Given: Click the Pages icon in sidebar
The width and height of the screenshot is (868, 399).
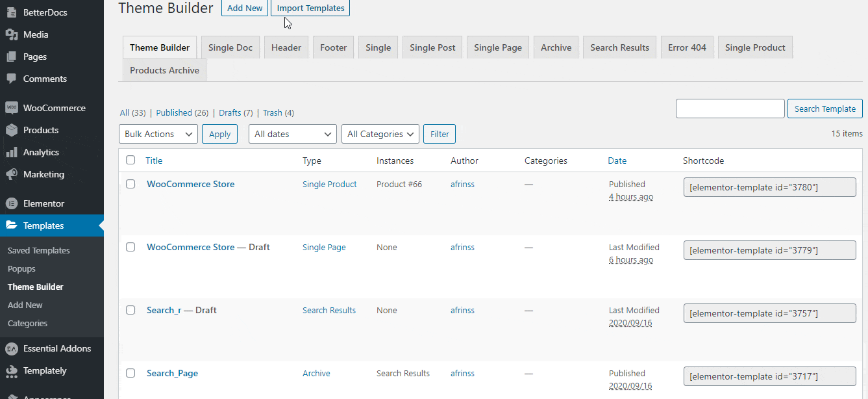Looking at the screenshot, I should click(x=12, y=57).
